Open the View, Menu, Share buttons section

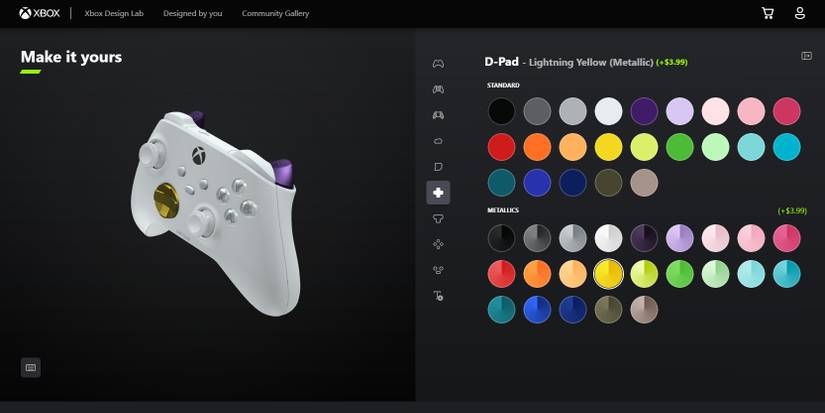click(438, 270)
